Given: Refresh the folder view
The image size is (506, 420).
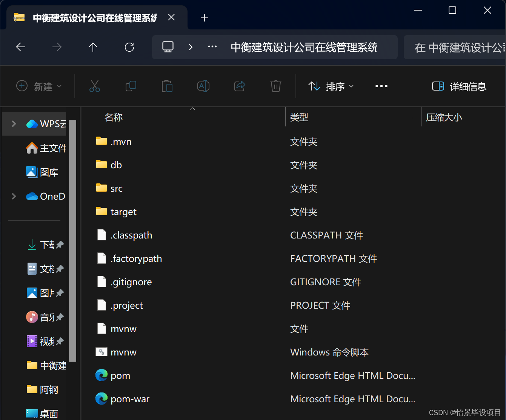Looking at the screenshot, I should (x=129, y=47).
